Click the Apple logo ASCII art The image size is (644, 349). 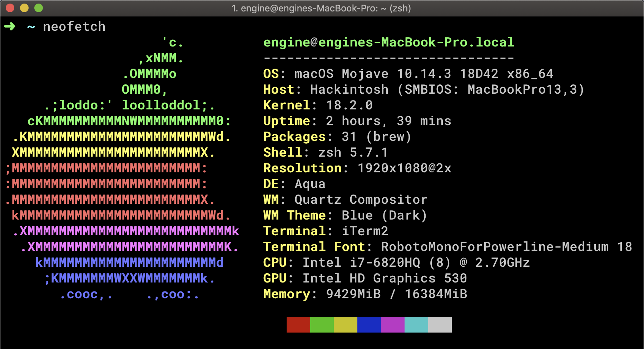click(122, 168)
